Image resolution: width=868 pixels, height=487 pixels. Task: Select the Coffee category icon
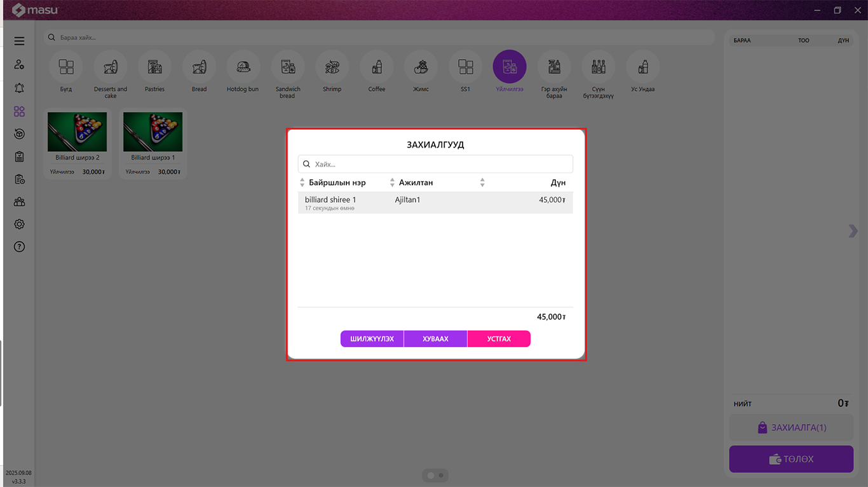376,67
